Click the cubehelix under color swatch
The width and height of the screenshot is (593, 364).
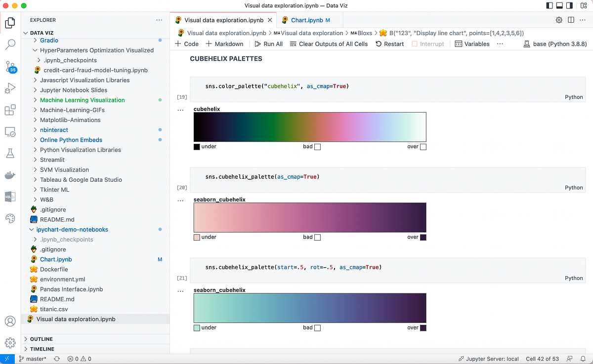click(x=197, y=147)
